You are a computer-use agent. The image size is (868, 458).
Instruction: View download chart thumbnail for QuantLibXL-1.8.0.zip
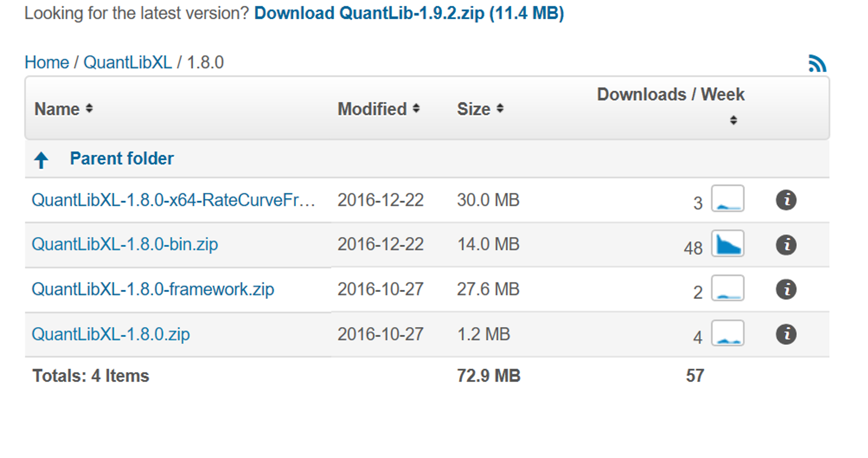coord(727,333)
